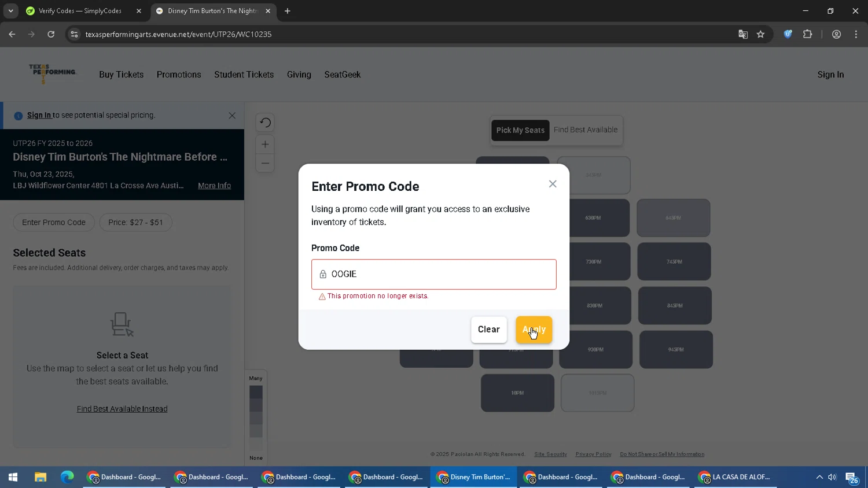Open the More Info event link
Screen dimensions: 868x488
214,186
